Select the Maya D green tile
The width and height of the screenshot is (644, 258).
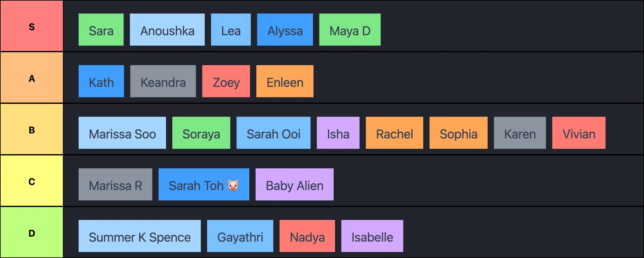[350, 30]
